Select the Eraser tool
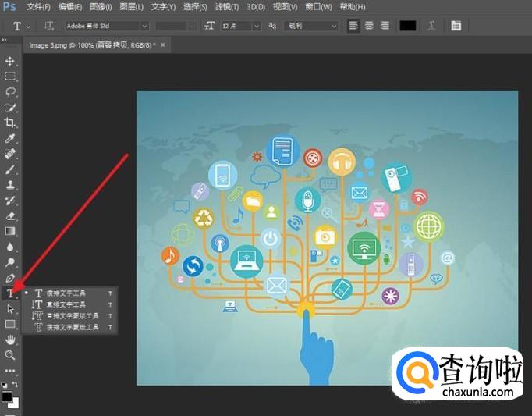 point(10,215)
